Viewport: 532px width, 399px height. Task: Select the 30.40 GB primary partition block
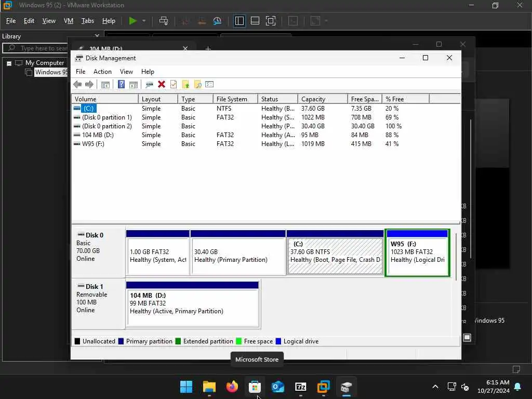pyautogui.click(x=238, y=253)
